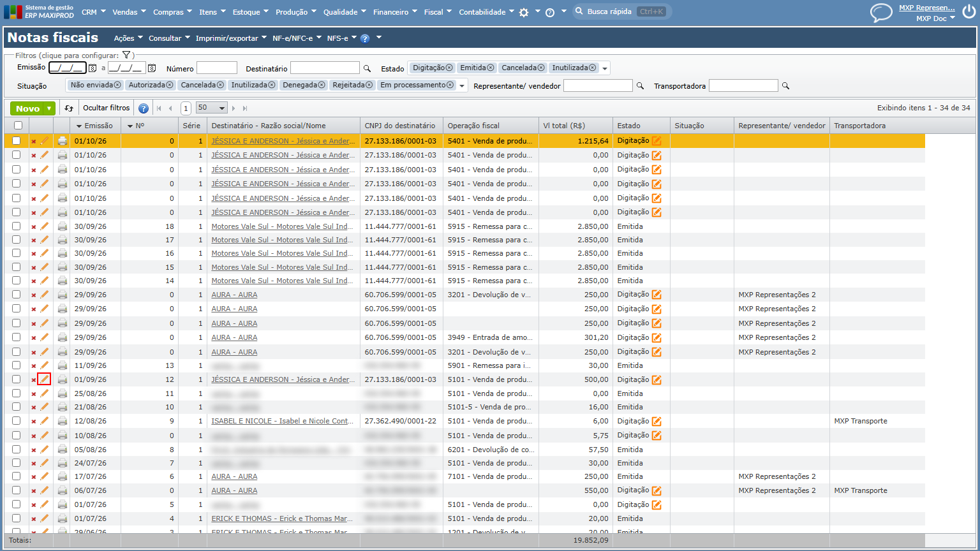Expand the Estado filter dropdown arrow
980x551 pixels.
pos(605,68)
